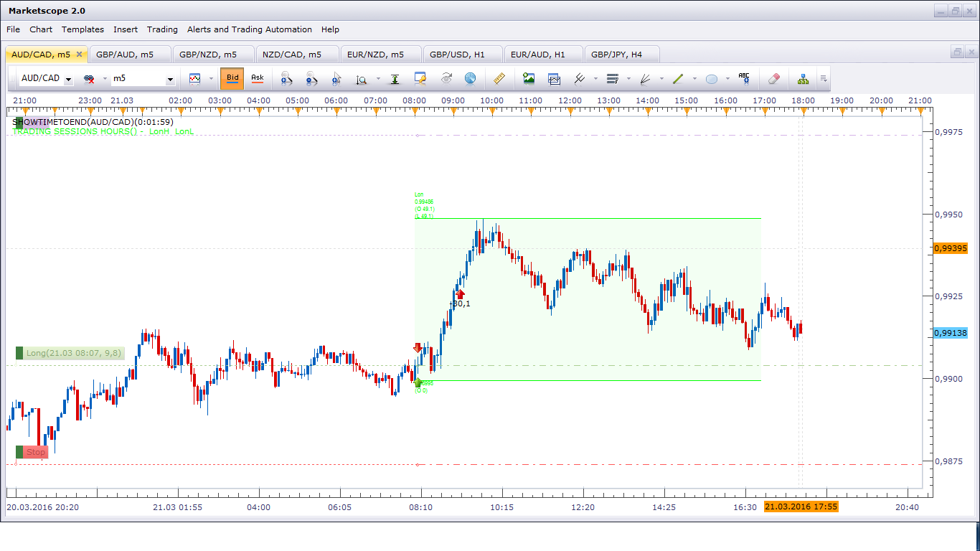
Task: Click the zoom out magnifier icon
Action: pyautogui.click(x=311, y=78)
